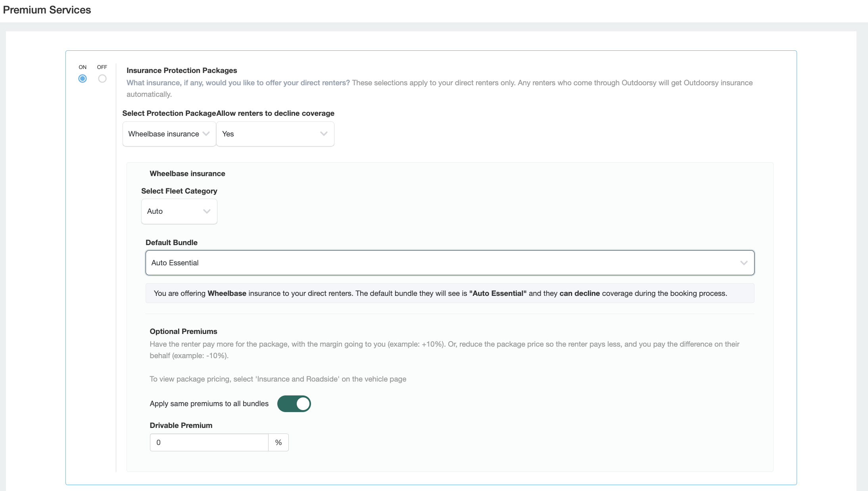The height and width of the screenshot is (491, 868).
Task: Click the Optional Premiums heading
Action: [x=183, y=332]
